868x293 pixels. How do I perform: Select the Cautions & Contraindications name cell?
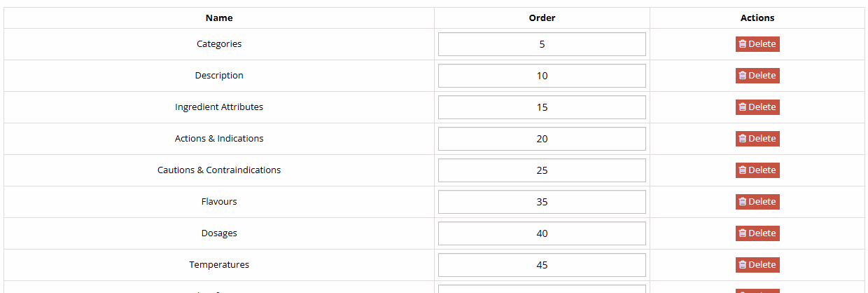coord(219,170)
